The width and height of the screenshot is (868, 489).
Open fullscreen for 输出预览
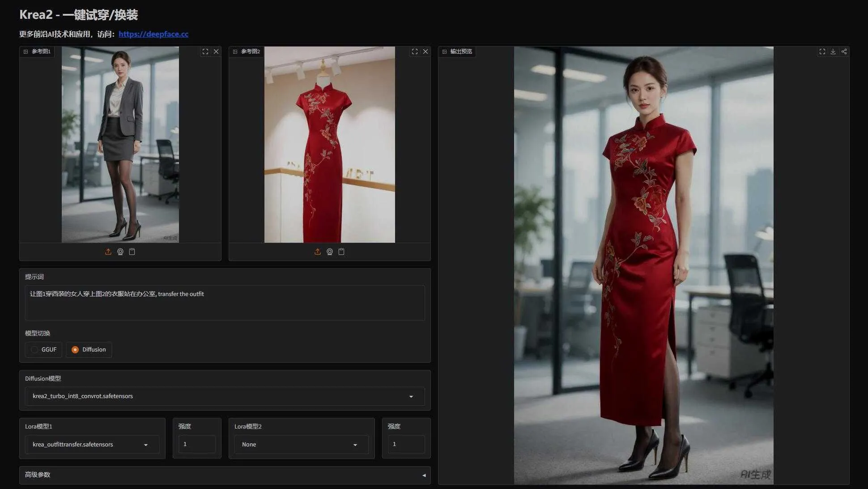tap(822, 51)
